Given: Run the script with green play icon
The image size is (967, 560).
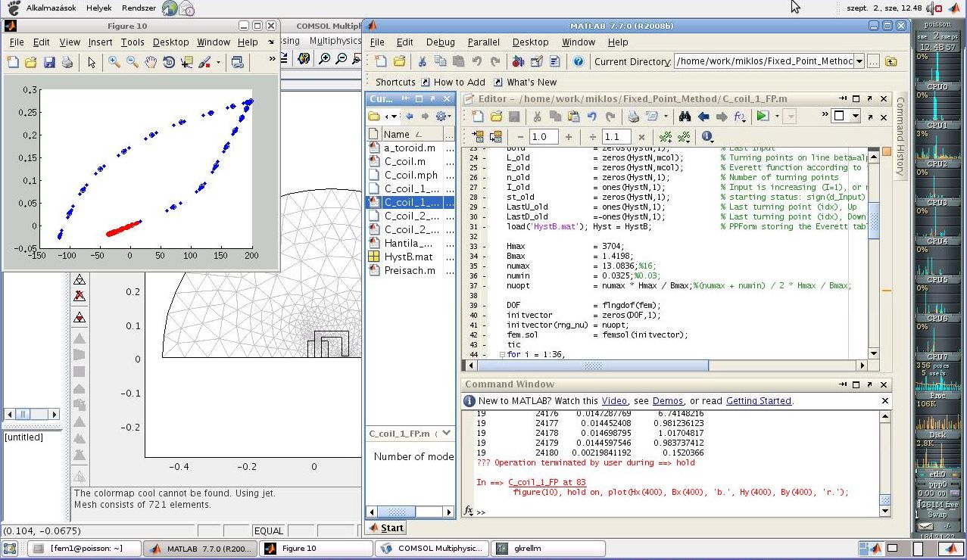Looking at the screenshot, I should coord(763,117).
